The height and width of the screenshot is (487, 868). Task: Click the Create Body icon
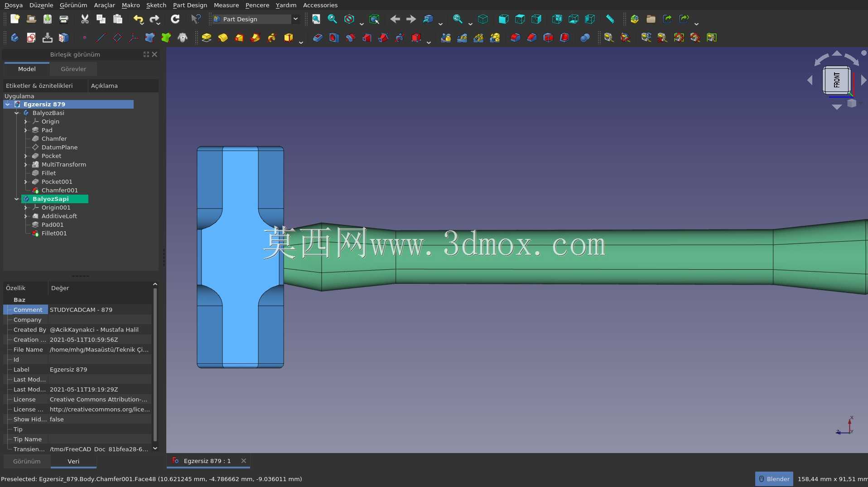point(14,38)
